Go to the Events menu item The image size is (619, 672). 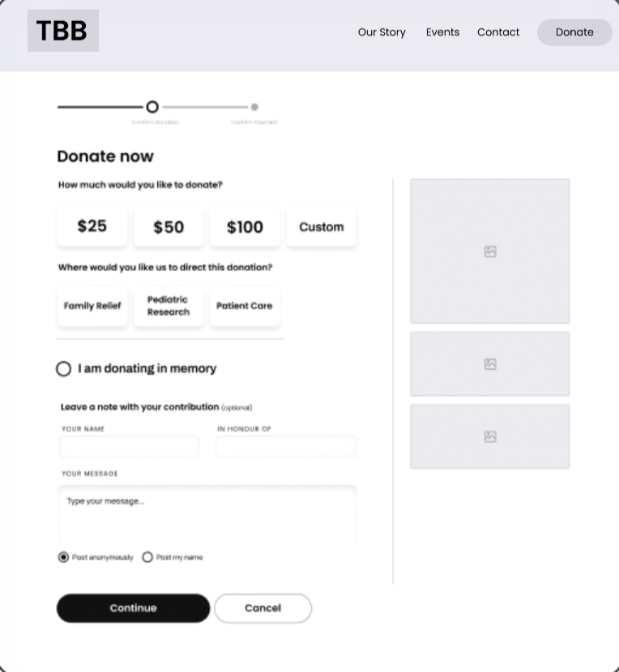(442, 32)
